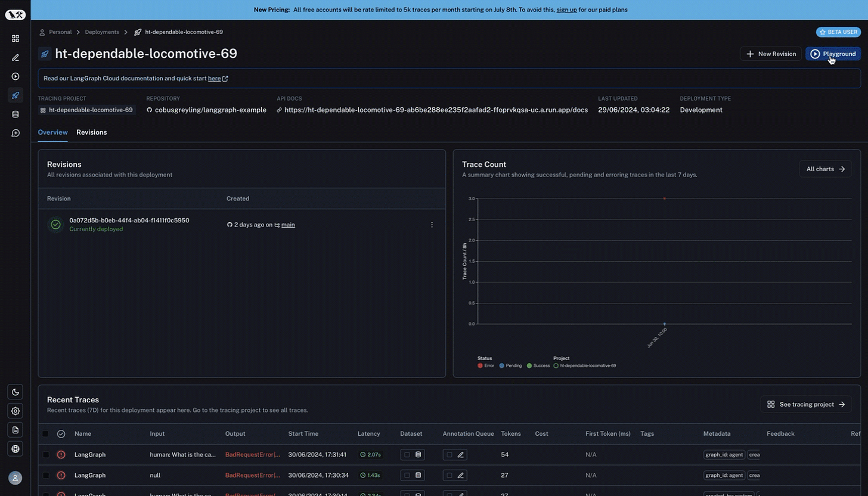Toggle annotation queue checkbox for 17:31:41 trace
The width and height of the screenshot is (868, 496).
click(449, 455)
